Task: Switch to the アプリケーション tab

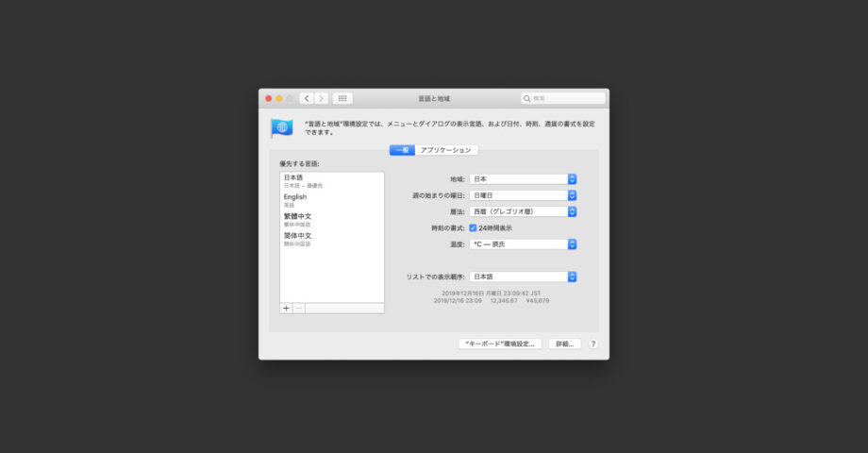Action: 446,150
